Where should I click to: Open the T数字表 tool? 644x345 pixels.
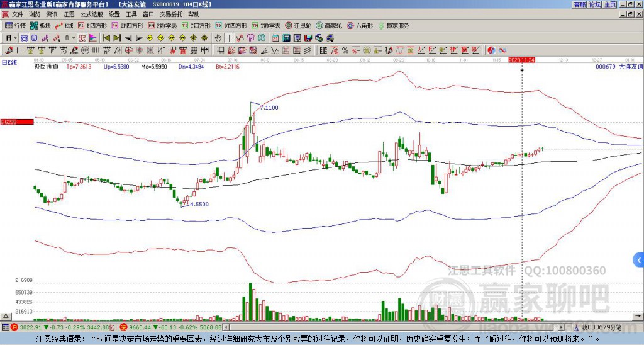click(x=266, y=25)
